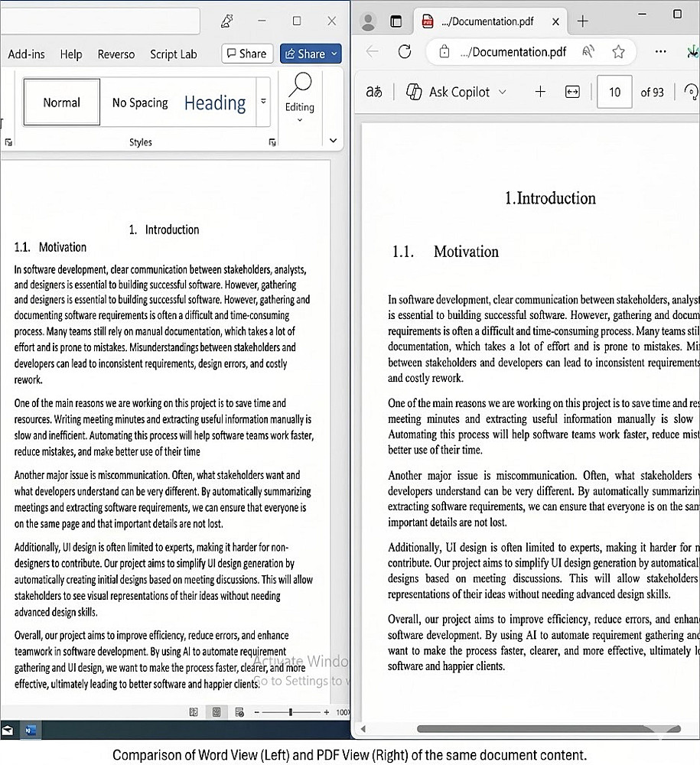Image resolution: width=700 pixels, height=765 pixels.
Task: Click the pen icon in Word's title bar
Action: (x=226, y=21)
